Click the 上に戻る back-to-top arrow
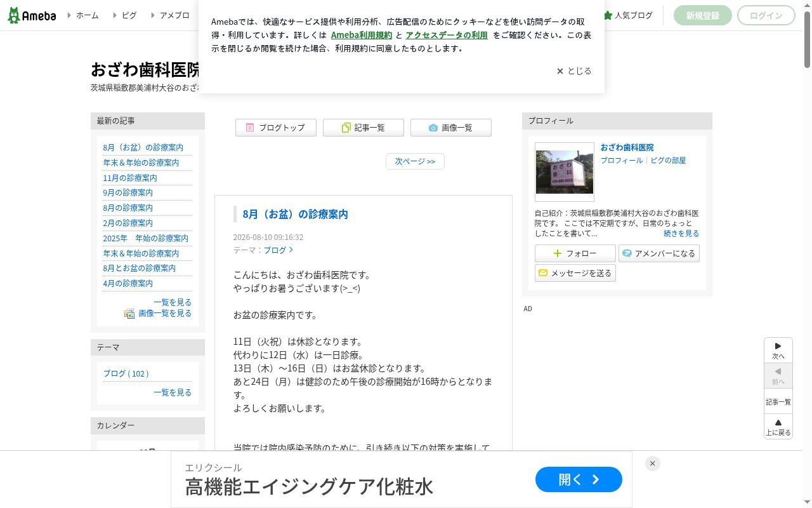 click(x=778, y=427)
